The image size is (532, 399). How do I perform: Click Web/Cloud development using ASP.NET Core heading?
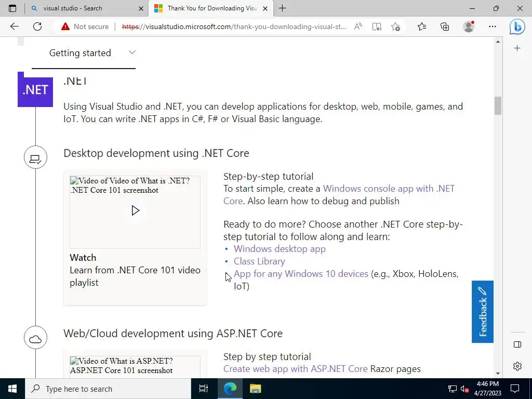point(172,333)
